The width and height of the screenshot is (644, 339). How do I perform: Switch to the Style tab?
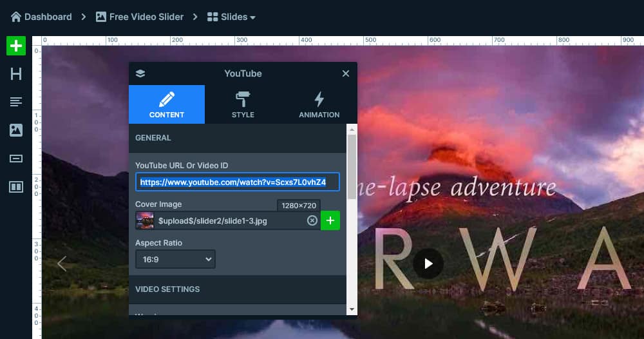(243, 104)
